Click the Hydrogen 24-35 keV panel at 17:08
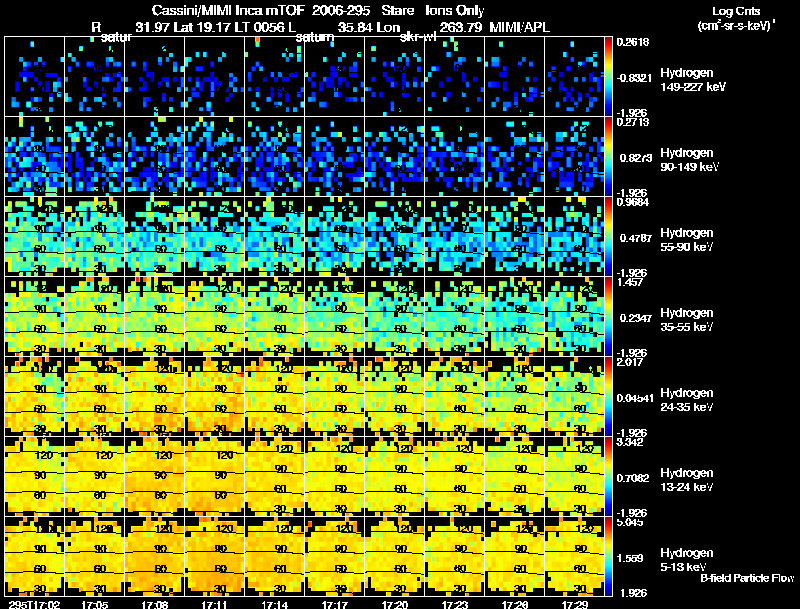This screenshot has width=800, height=609. 155,396
